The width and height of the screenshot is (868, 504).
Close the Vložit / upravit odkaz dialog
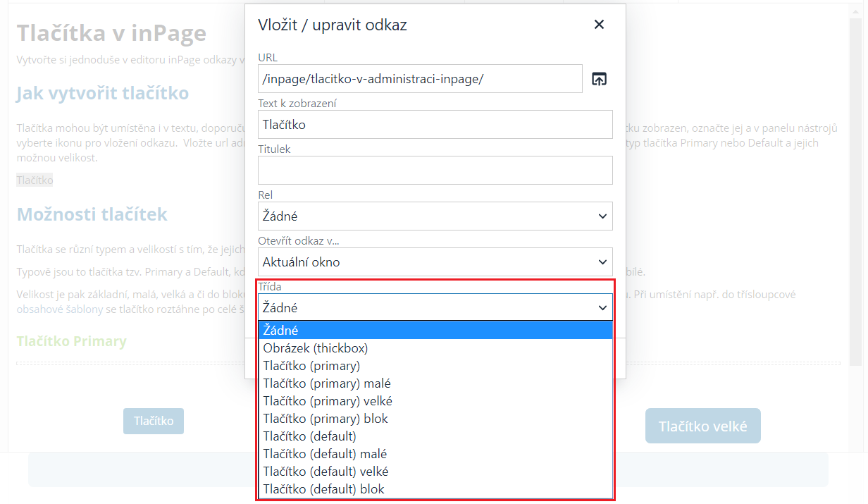click(x=599, y=25)
